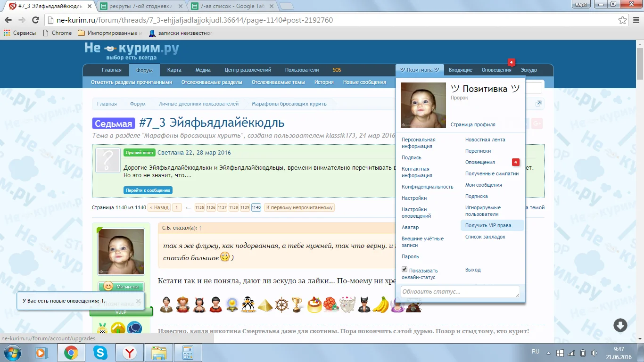
Task: Bookmark this page with the star icon
Action: point(622,20)
